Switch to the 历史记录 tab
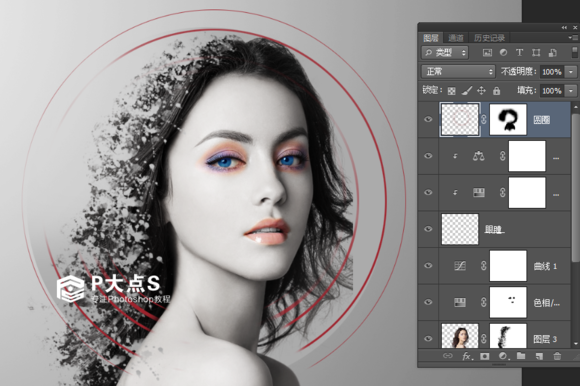Screen dimensions: 580x386 [489, 38]
